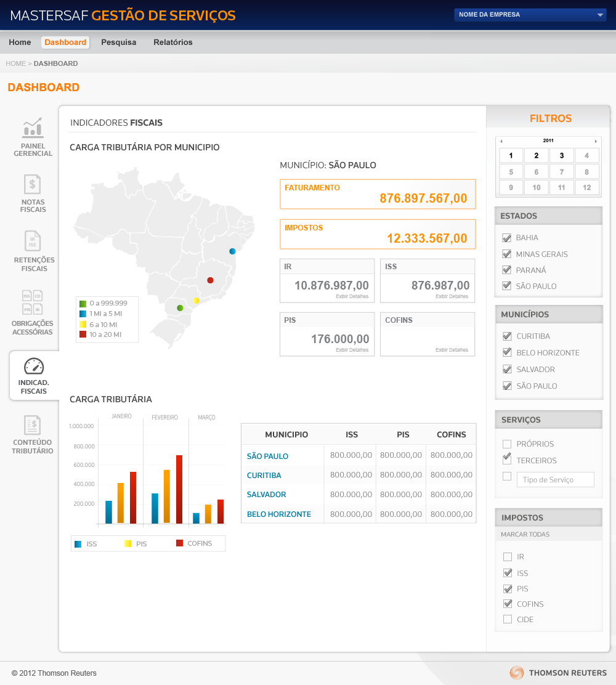Uncheck São Paulo under Estados
Image resolution: width=616 pixels, height=685 pixels.
point(507,286)
